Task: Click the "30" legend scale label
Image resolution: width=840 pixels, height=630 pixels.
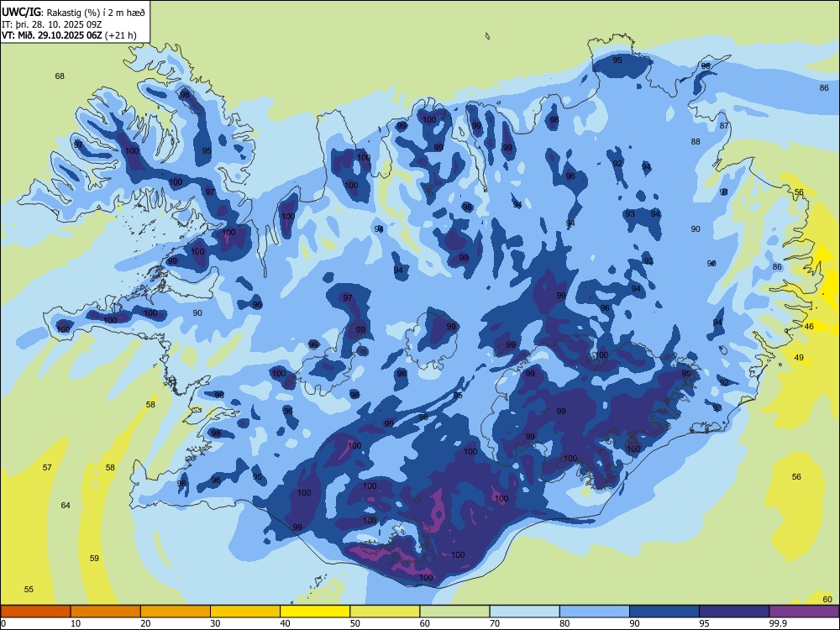Action: point(215,623)
